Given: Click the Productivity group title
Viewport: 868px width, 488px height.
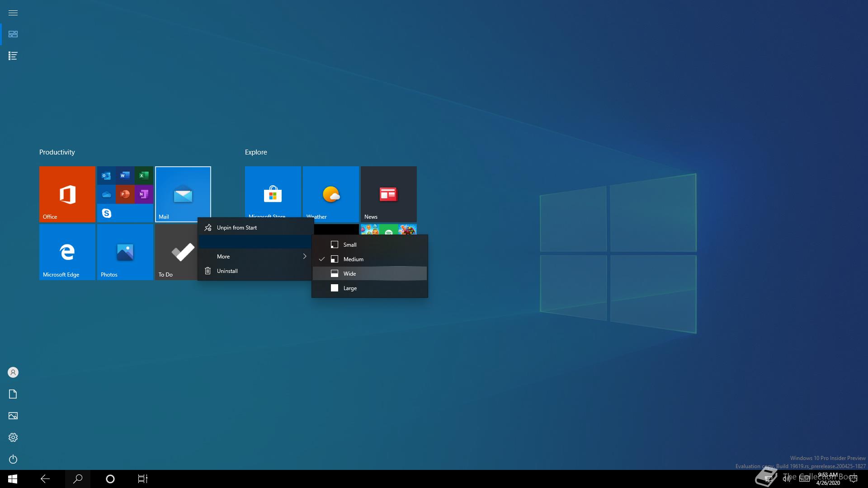Looking at the screenshot, I should pyautogui.click(x=57, y=152).
